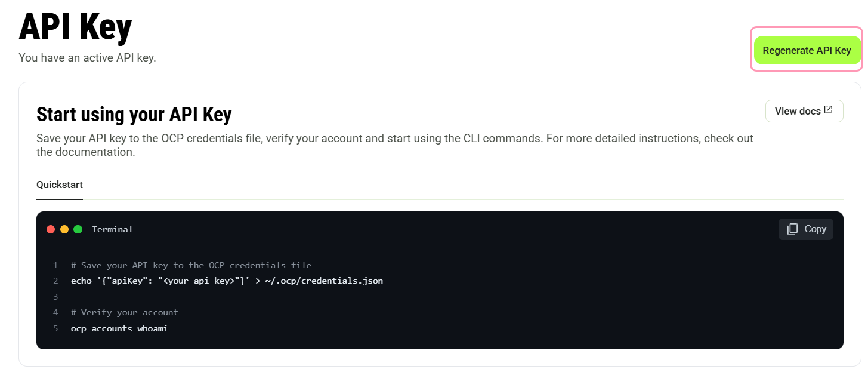Screen dimensions: 868x375
Task: Click the Save your API key comment line
Action: click(191, 265)
